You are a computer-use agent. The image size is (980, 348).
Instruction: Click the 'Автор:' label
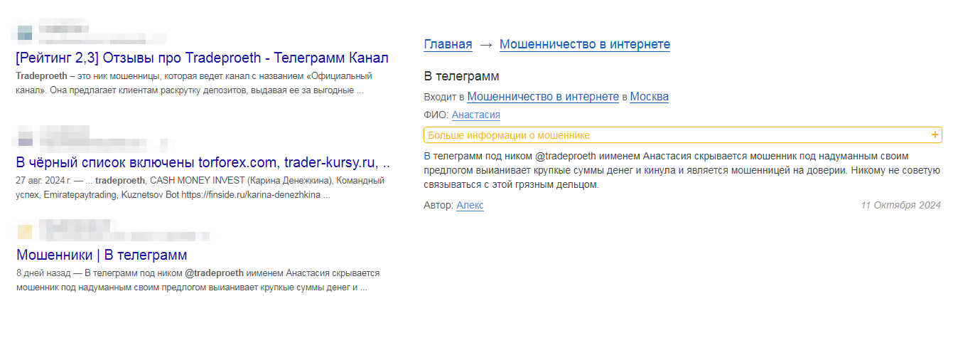point(438,205)
